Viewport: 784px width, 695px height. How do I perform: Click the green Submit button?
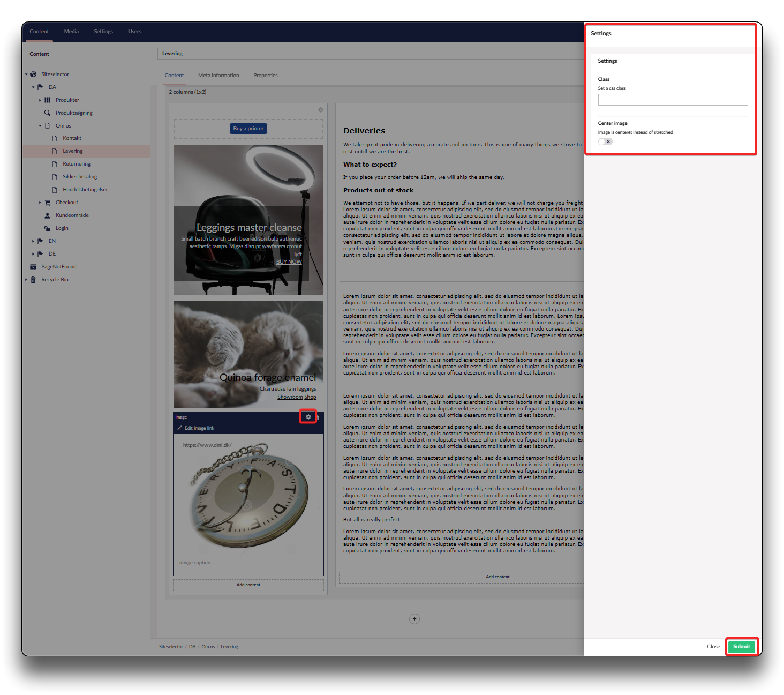(741, 647)
